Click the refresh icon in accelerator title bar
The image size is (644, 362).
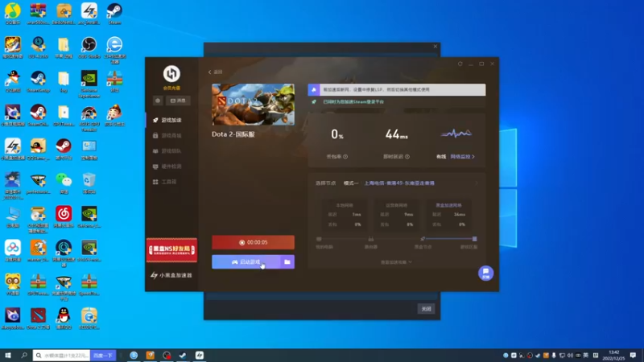(460, 64)
